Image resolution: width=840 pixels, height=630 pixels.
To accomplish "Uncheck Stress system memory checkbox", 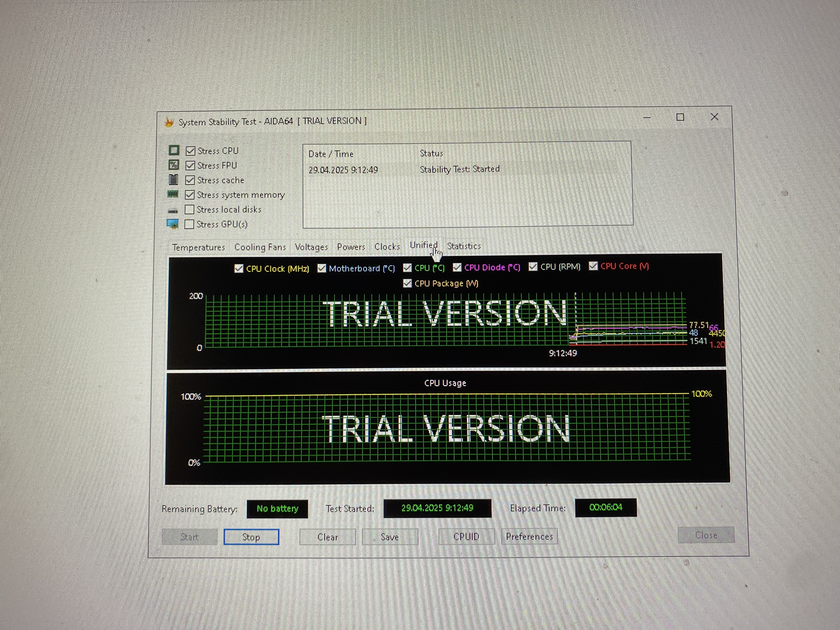I will click(x=190, y=195).
